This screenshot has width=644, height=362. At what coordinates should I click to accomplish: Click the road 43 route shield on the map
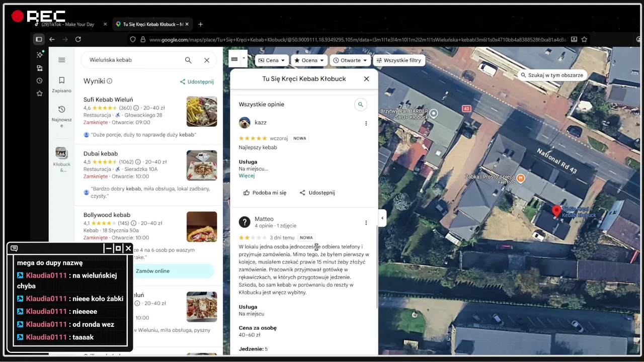tap(466, 109)
